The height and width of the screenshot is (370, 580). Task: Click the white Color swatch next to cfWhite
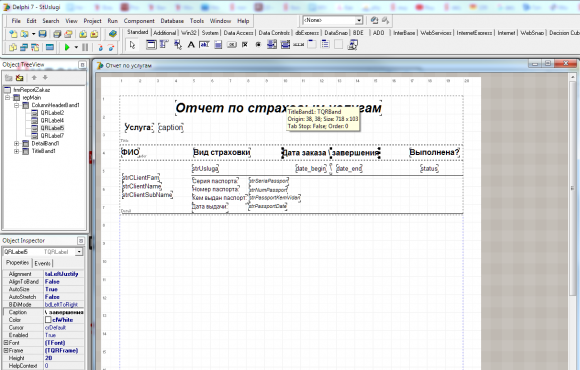point(48,320)
